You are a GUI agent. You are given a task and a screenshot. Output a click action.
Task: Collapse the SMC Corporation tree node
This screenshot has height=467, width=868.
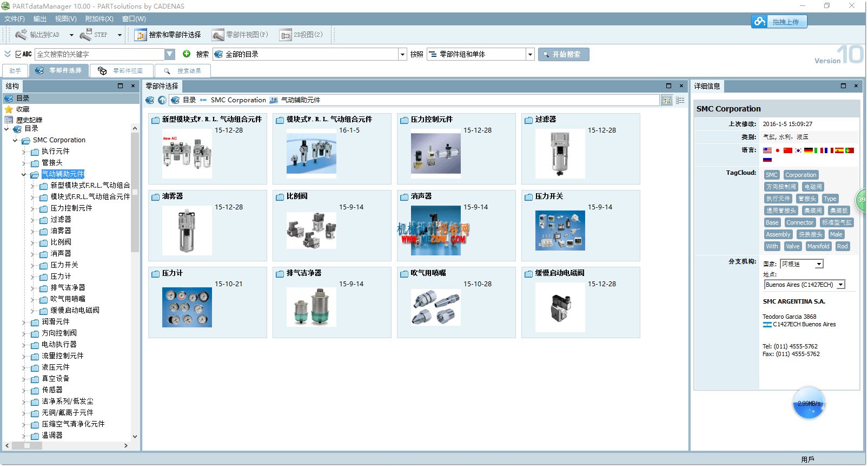tap(15, 140)
